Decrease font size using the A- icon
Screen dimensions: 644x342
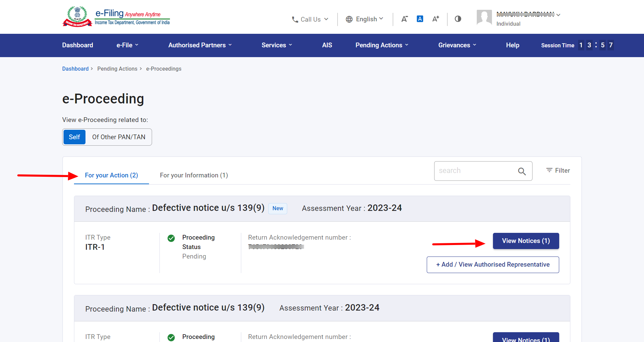[x=404, y=19]
